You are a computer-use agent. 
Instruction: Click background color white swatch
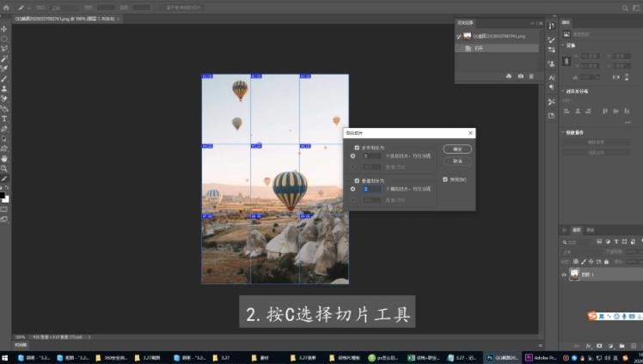pos(6,199)
